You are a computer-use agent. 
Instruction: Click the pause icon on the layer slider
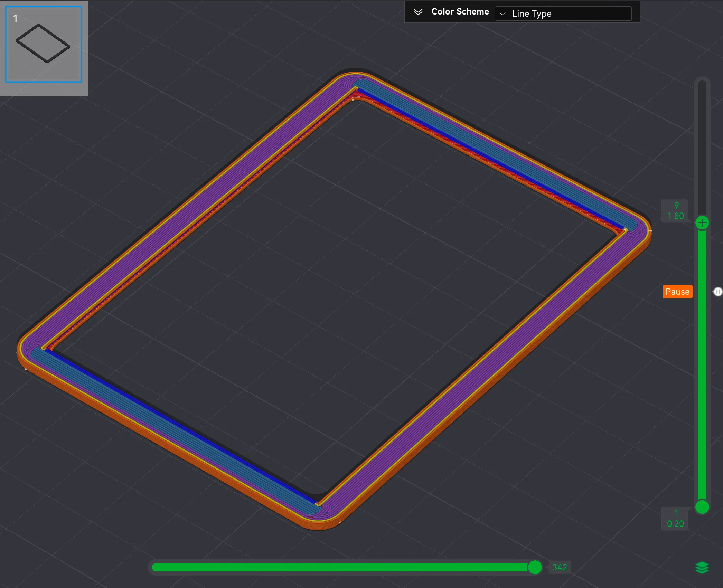click(x=718, y=292)
